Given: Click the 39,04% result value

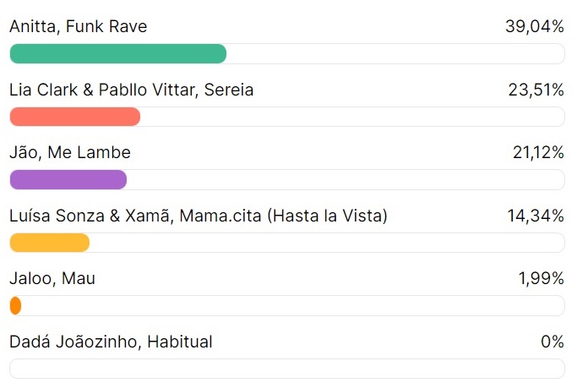Looking at the screenshot, I should point(534,27).
